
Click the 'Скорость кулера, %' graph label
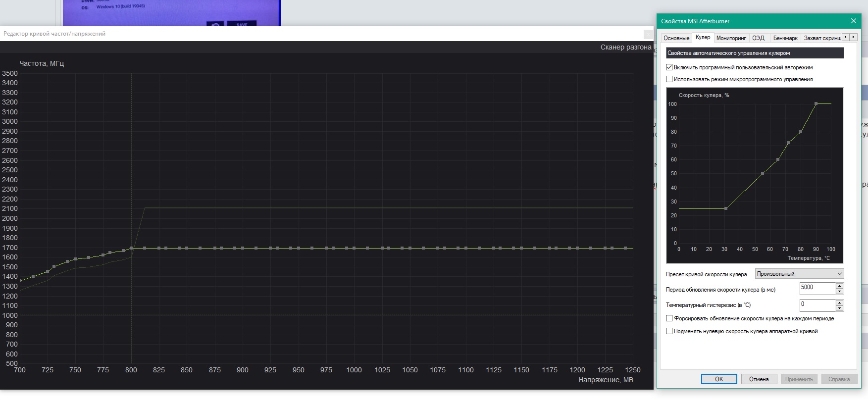coord(704,95)
